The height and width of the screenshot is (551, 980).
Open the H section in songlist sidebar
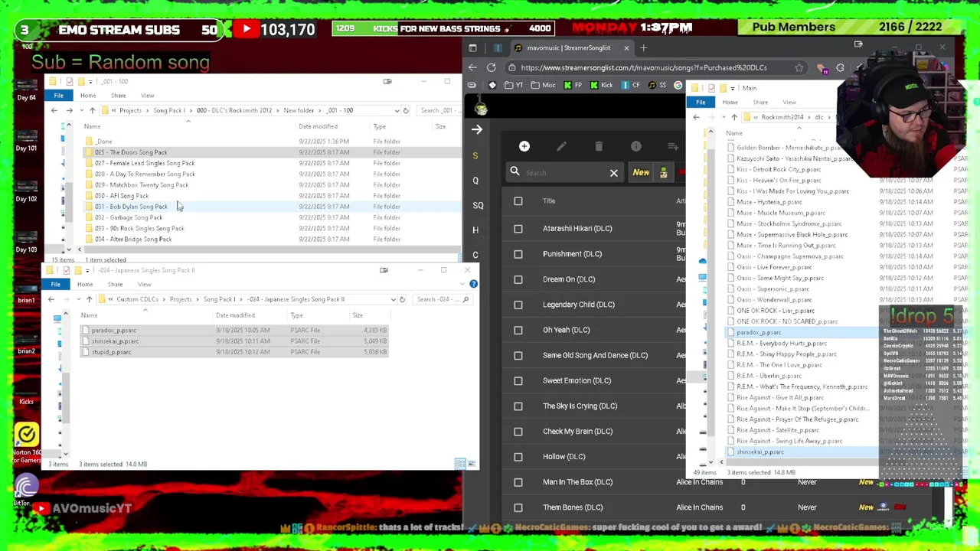tap(475, 230)
